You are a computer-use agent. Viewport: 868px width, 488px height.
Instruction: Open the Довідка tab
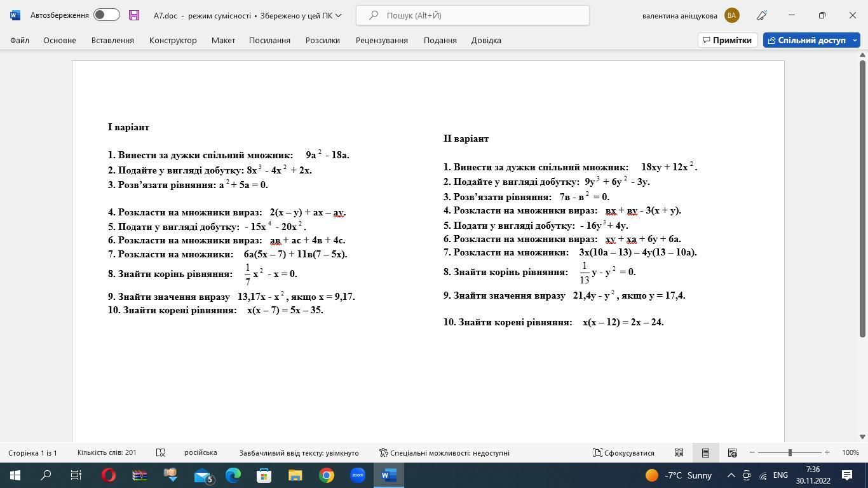[486, 40]
